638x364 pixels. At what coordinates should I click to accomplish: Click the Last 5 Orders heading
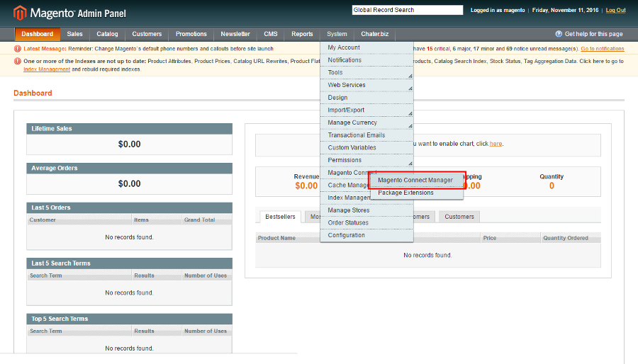click(x=51, y=207)
